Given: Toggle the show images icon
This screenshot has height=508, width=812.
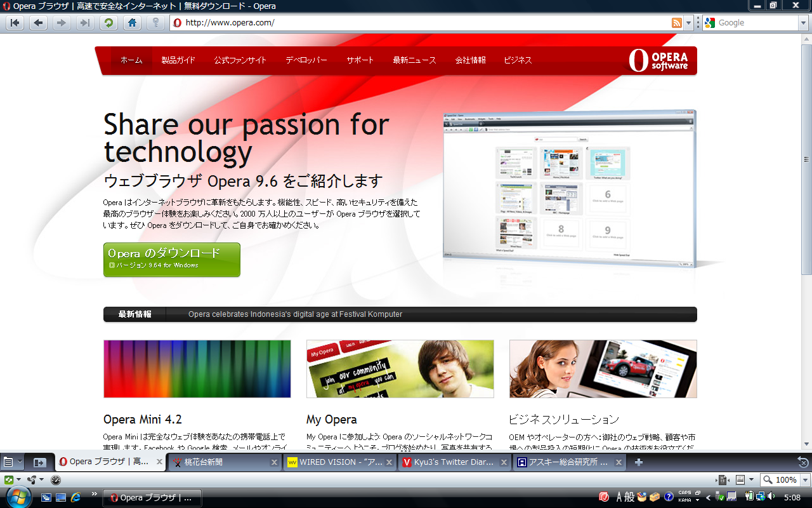Looking at the screenshot, I should (x=740, y=480).
